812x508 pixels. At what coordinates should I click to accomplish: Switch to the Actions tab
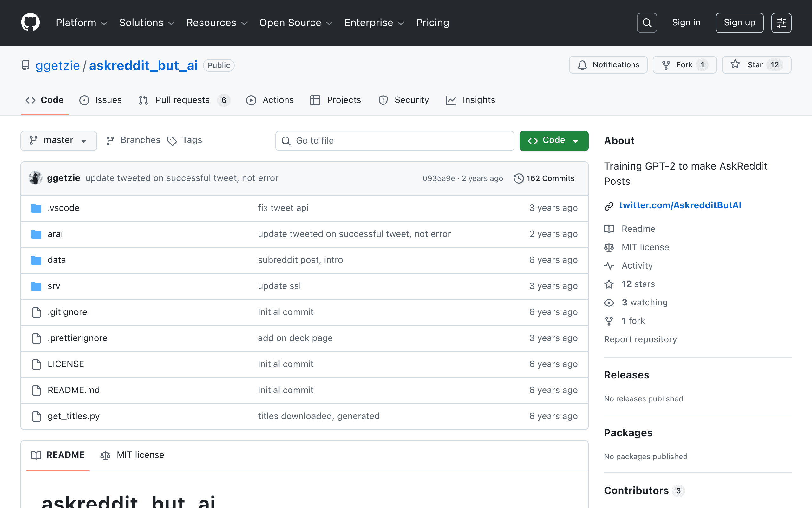(x=270, y=100)
